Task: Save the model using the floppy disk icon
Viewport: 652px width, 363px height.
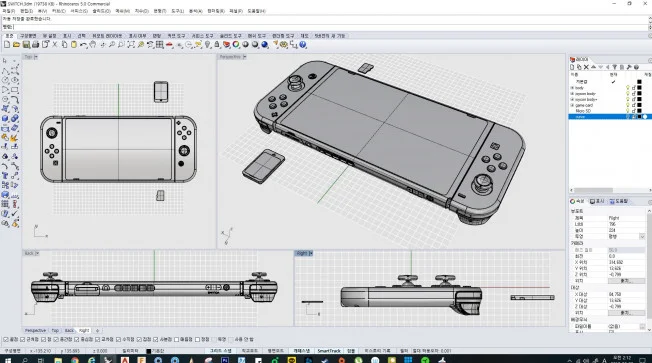Action: [26, 44]
